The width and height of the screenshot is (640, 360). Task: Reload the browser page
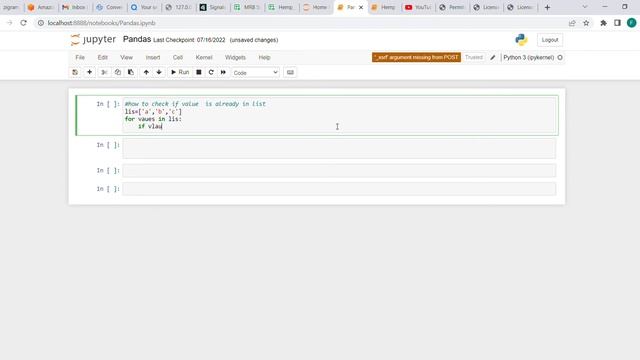coord(23,23)
